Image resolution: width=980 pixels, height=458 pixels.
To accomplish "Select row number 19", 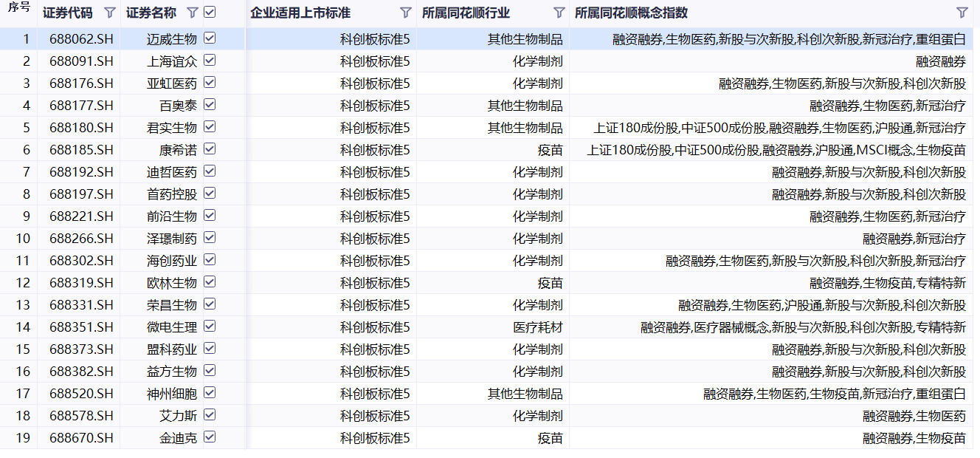I will tap(23, 438).
